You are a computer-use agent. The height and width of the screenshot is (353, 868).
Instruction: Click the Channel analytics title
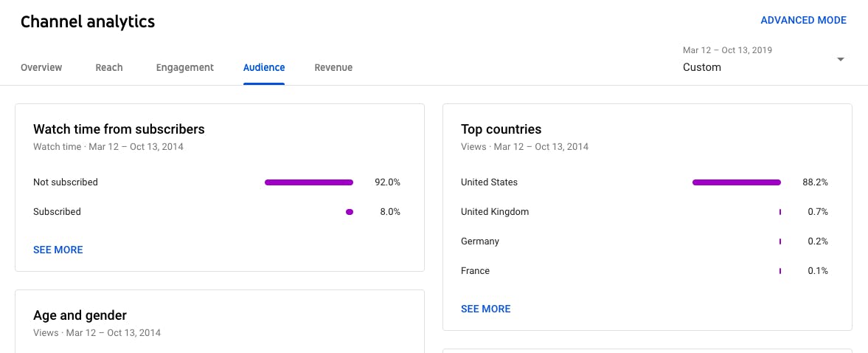[x=88, y=22]
